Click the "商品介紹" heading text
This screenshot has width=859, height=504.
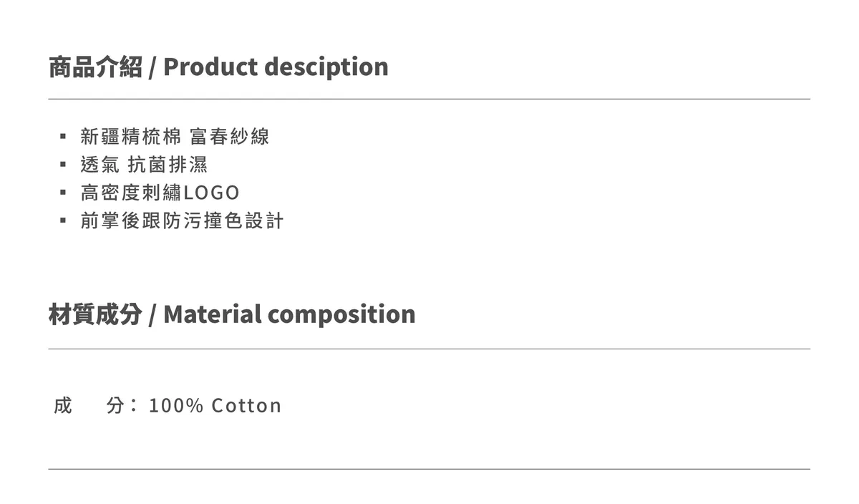click(95, 67)
